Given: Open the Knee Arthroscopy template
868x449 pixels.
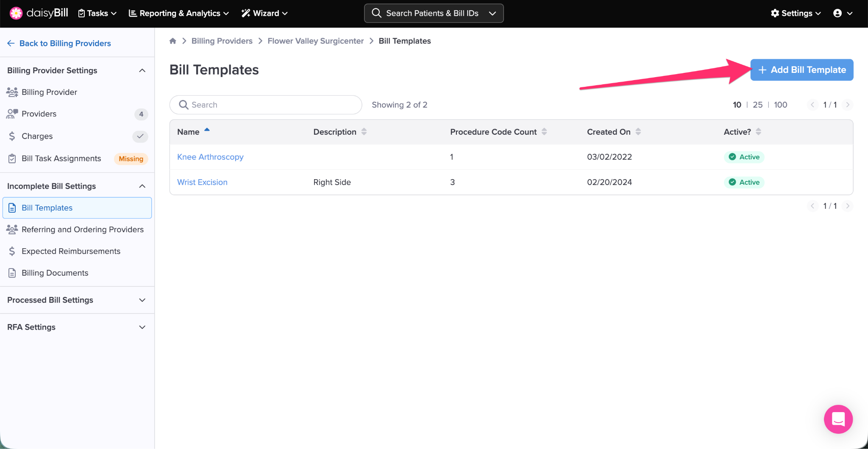Looking at the screenshot, I should click(x=210, y=157).
